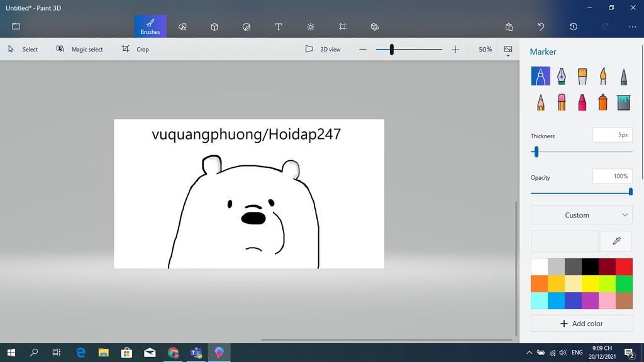The image size is (644, 362).
Task: Open Microsoft Teams from taskbar
Action: [x=196, y=353]
